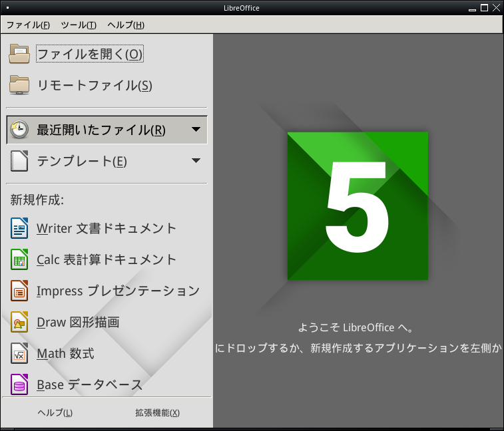Click the remote files folder icon
Viewport: 504px width, 431px height.
pyautogui.click(x=19, y=84)
